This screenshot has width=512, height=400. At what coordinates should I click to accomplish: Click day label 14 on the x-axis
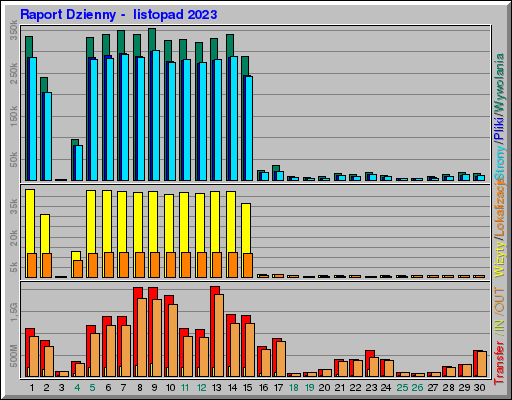(x=232, y=388)
